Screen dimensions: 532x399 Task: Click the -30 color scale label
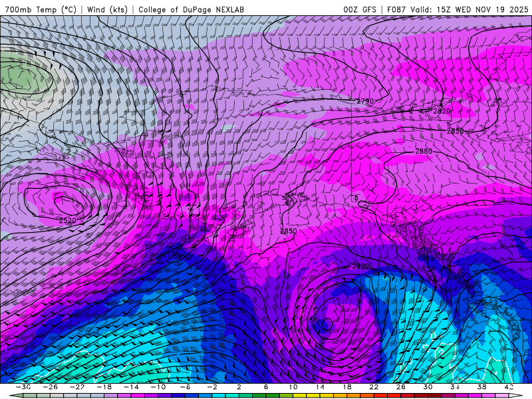[23, 387]
